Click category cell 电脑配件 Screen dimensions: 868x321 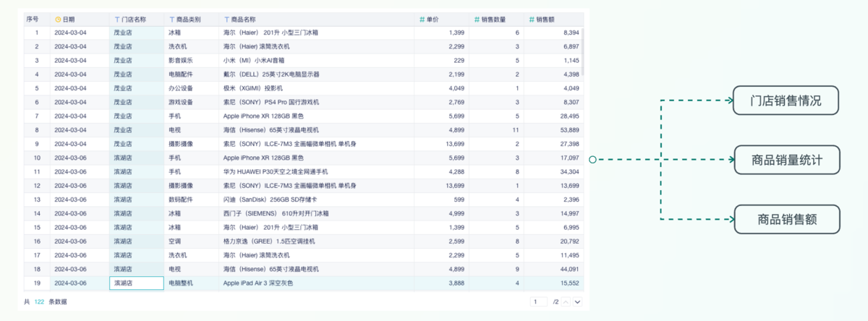click(191, 74)
